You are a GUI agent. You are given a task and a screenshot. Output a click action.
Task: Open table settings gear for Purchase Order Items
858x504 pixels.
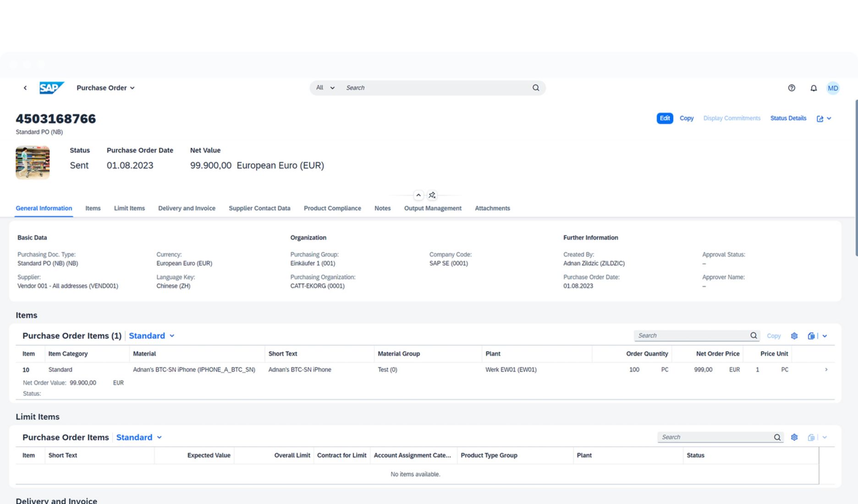point(794,335)
